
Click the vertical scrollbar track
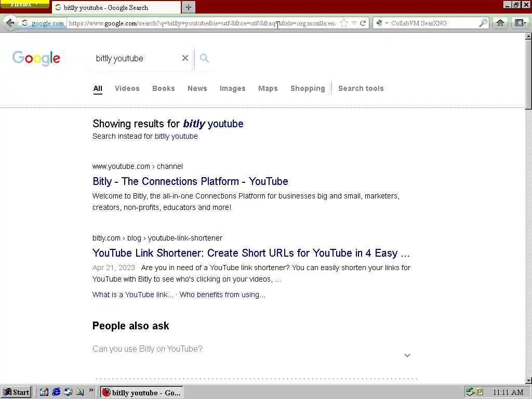(x=528, y=243)
